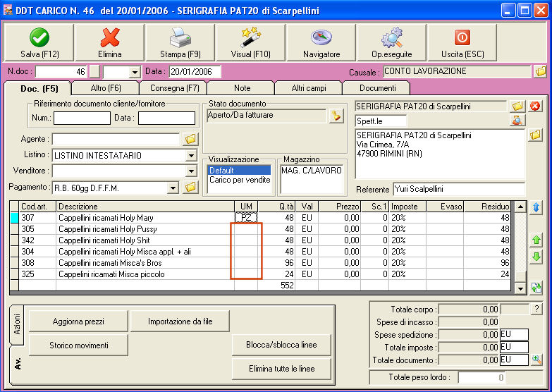Select Default in Visualizzazione list
Screen dimensions: 552x392
pyautogui.click(x=239, y=171)
